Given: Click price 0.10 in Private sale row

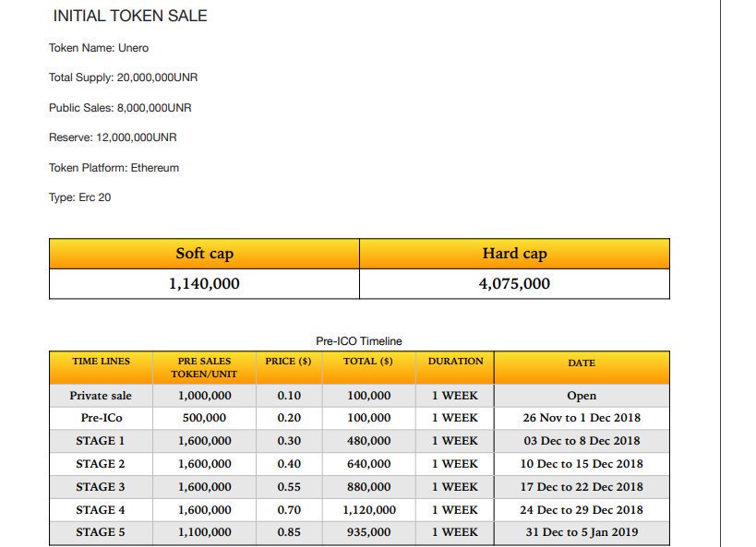Looking at the screenshot, I should [289, 396].
